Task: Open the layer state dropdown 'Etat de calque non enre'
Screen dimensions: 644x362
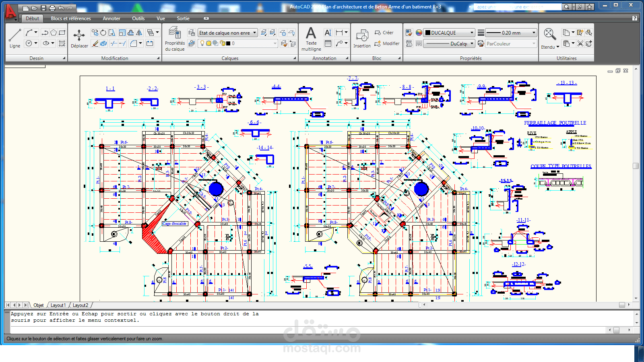Action: coord(228,33)
